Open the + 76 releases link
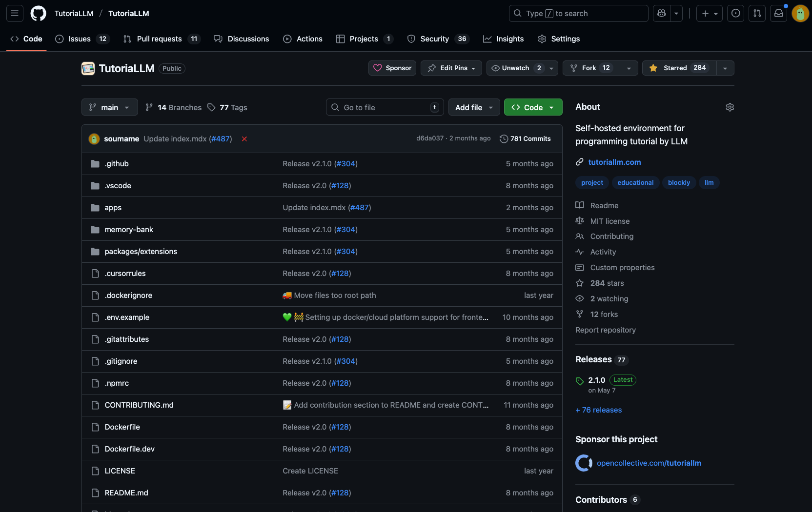The height and width of the screenshot is (512, 812). tap(599, 410)
